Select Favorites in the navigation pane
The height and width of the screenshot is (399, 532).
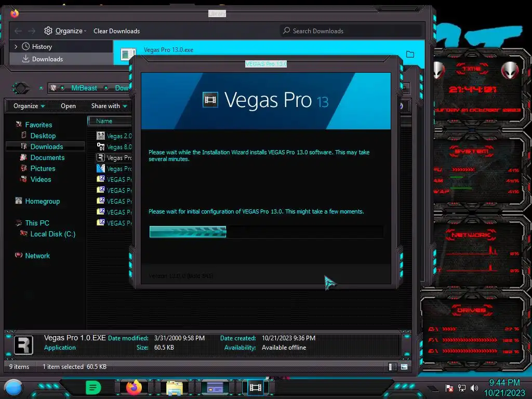(x=38, y=125)
